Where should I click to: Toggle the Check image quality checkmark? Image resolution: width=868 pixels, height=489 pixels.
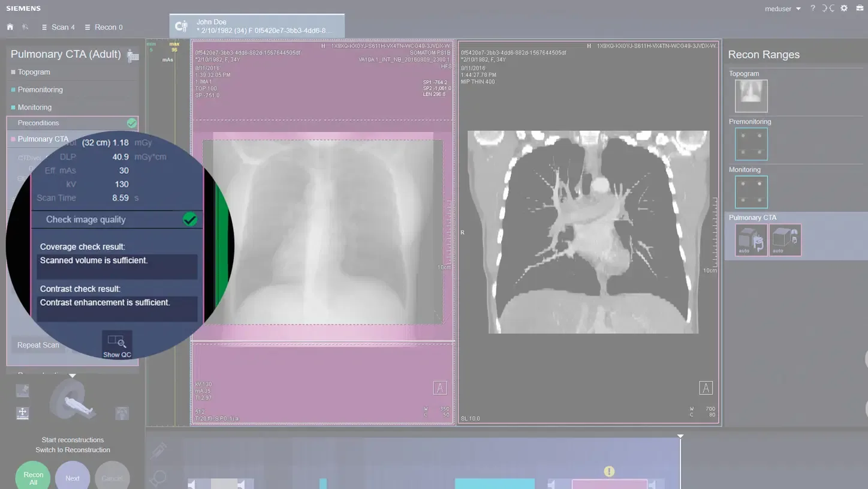point(190,220)
